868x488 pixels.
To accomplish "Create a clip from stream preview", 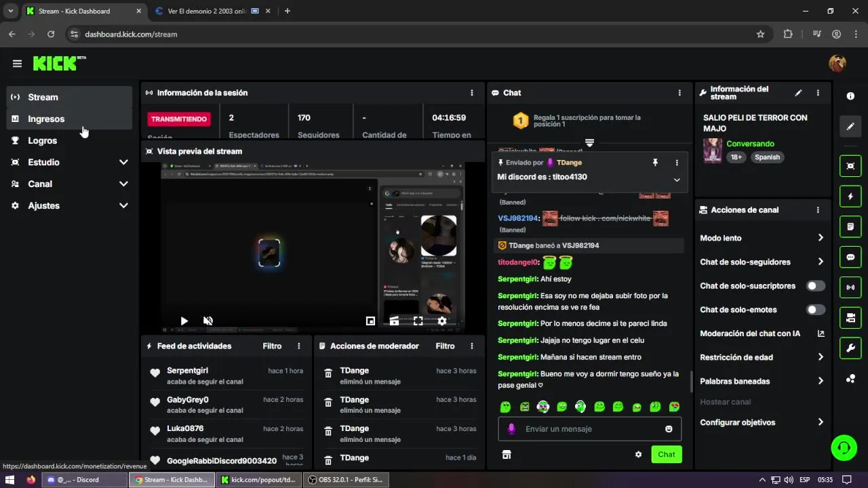I will tap(394, 321).
